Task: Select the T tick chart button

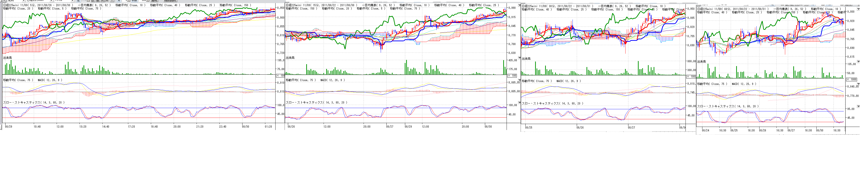Action: coord(112,1)
